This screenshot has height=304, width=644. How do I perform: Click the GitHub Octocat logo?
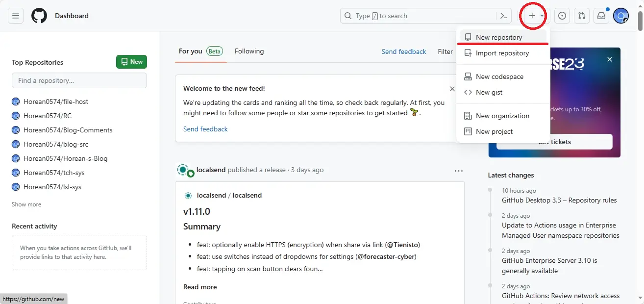tap(39, 16)
